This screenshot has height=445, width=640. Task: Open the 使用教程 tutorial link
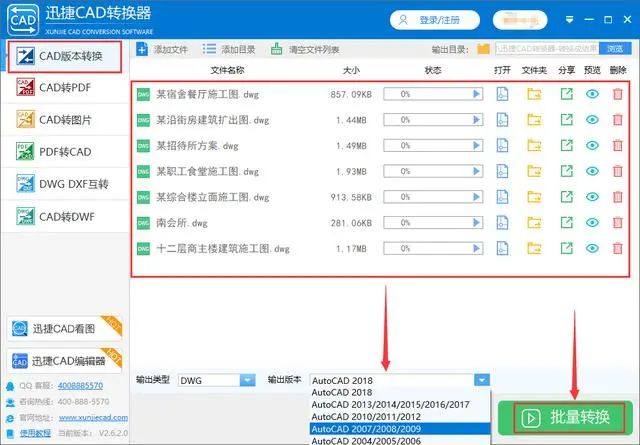[35, 433]
